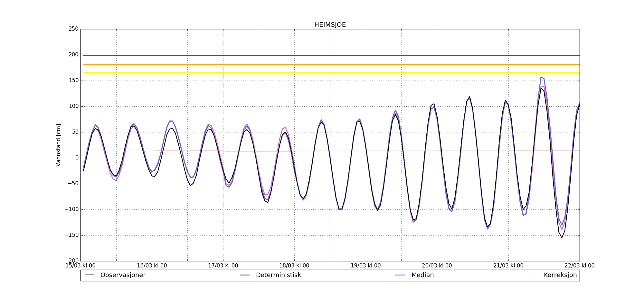Select the 22/03 kl 00 x-axis tick label
Viewport: 644px width, 290px height.
[x=579, y=266]
